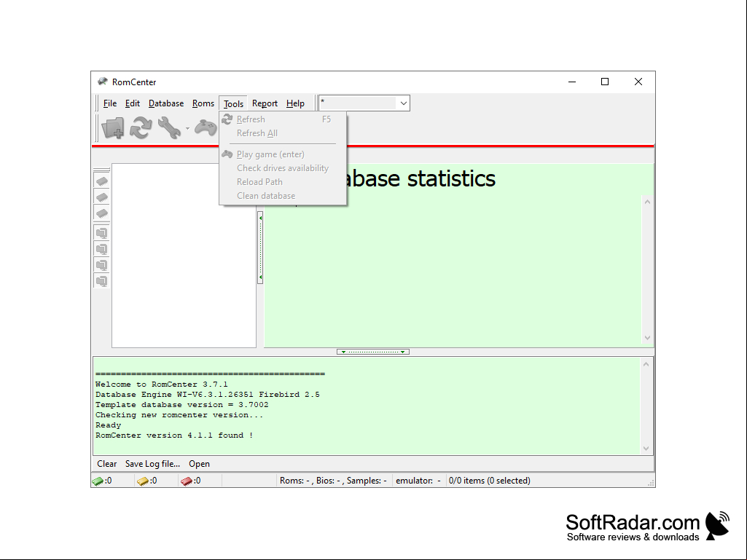Minimize the RomCenter window
This screenshot has height=560, width=747.
click(572, 82)
